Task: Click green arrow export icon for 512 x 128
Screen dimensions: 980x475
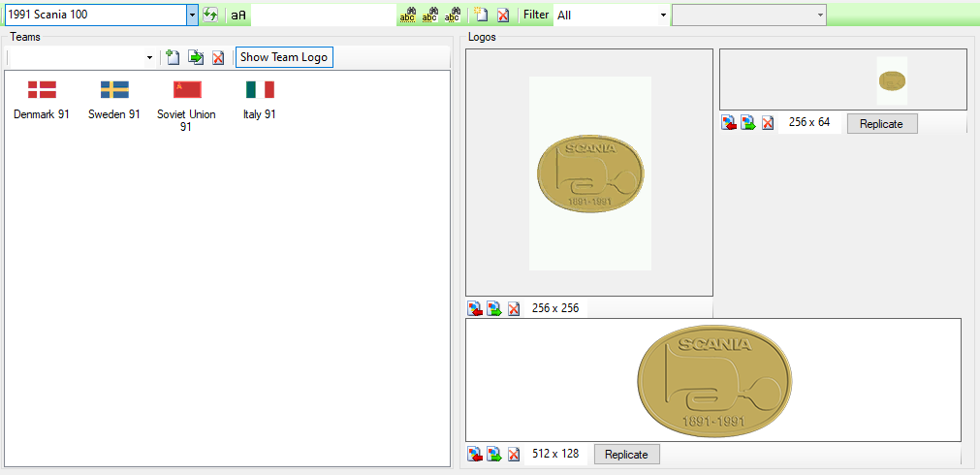Action: pyautogui.click(x=494, y=455)
